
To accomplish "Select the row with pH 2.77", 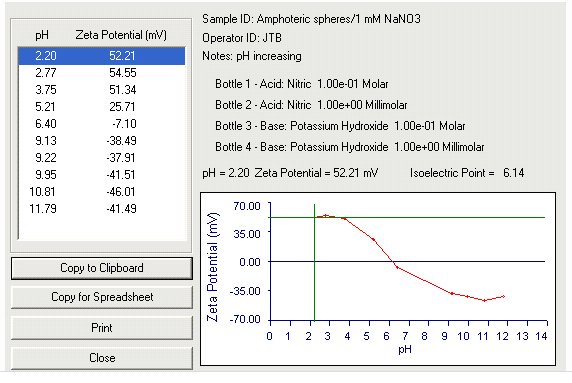I will pyautogui.click(x=102, y=73).
